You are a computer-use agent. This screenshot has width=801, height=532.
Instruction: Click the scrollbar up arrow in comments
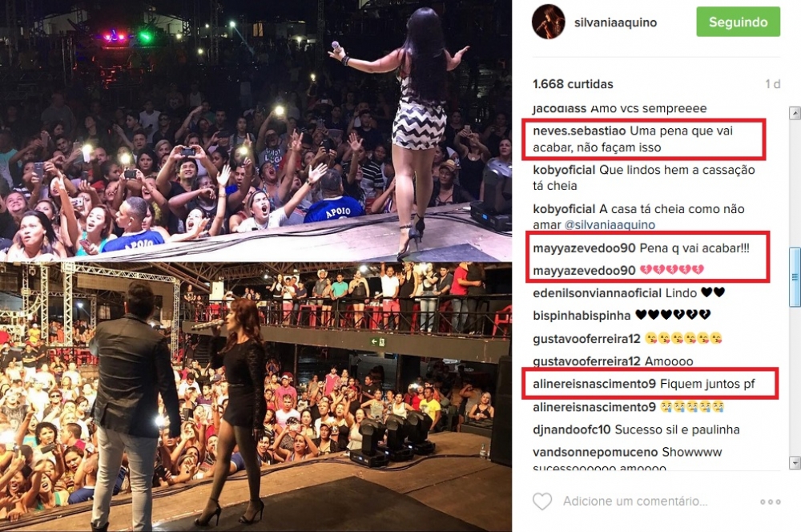pos(795,113)
